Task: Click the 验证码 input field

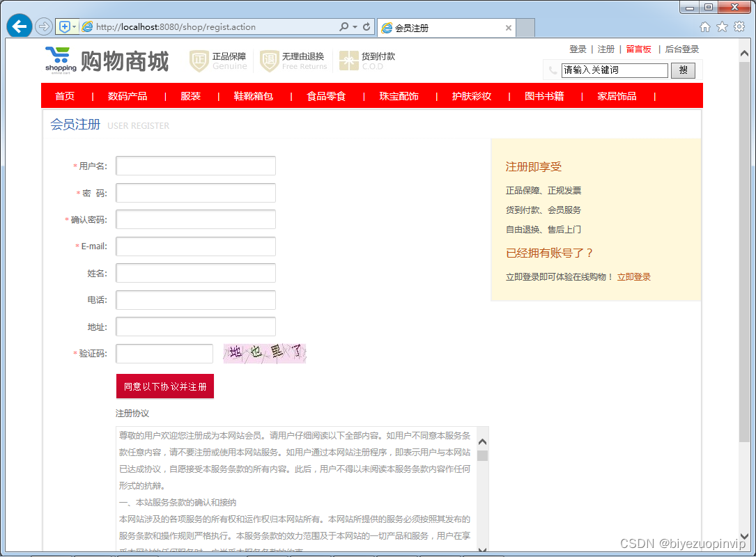Action: 164,353
